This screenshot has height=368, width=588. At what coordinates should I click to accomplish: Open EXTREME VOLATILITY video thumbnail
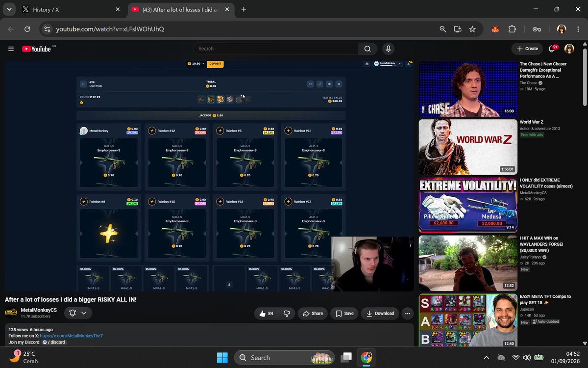click(468, 205)
